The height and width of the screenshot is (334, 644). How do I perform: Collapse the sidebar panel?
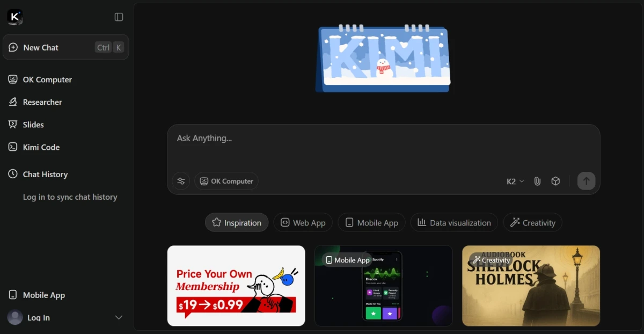pyautogui.click(x=119, y=17)
